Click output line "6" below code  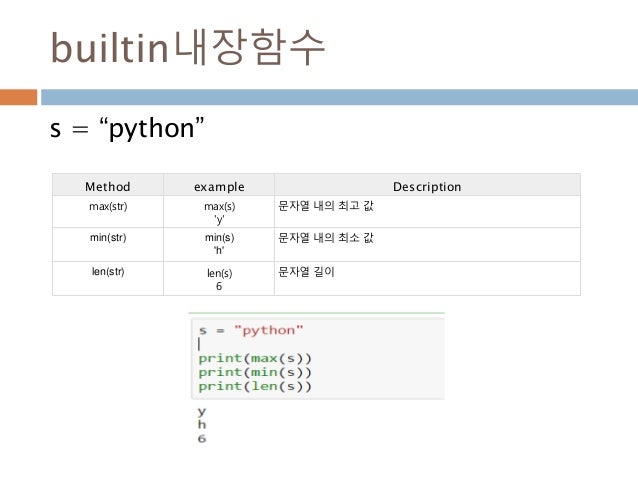(x=202, y=438)
